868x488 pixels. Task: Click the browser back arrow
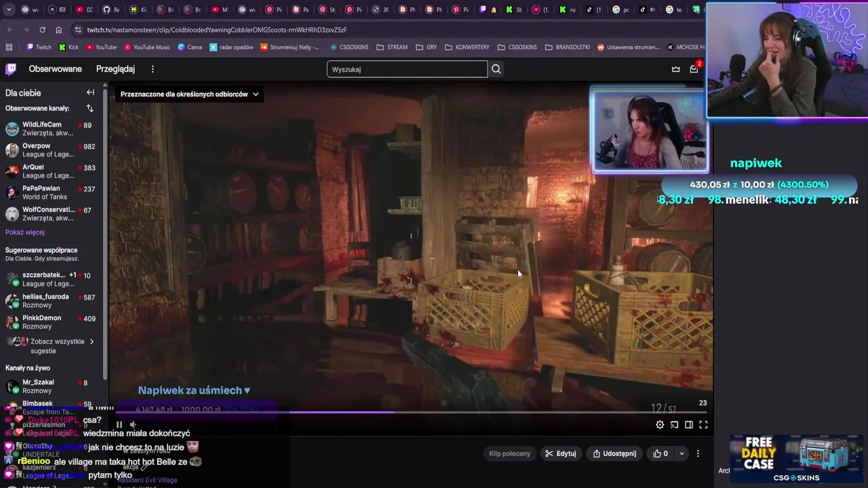click(x=9, y=30)
